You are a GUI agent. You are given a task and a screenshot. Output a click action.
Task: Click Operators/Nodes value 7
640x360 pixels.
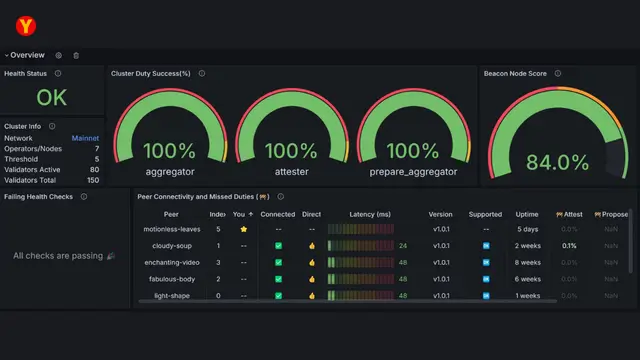click(x=97, y=149)
